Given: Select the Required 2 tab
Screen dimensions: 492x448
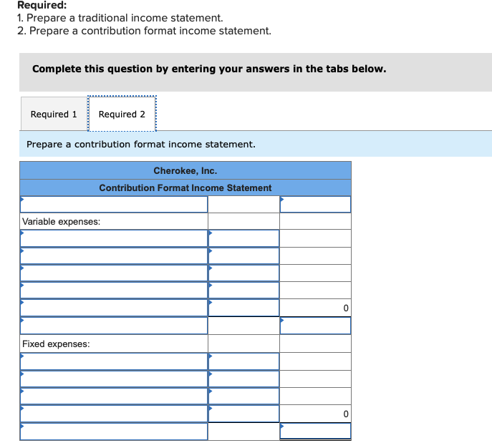Looking at the screenshot, I should [122, 114].
